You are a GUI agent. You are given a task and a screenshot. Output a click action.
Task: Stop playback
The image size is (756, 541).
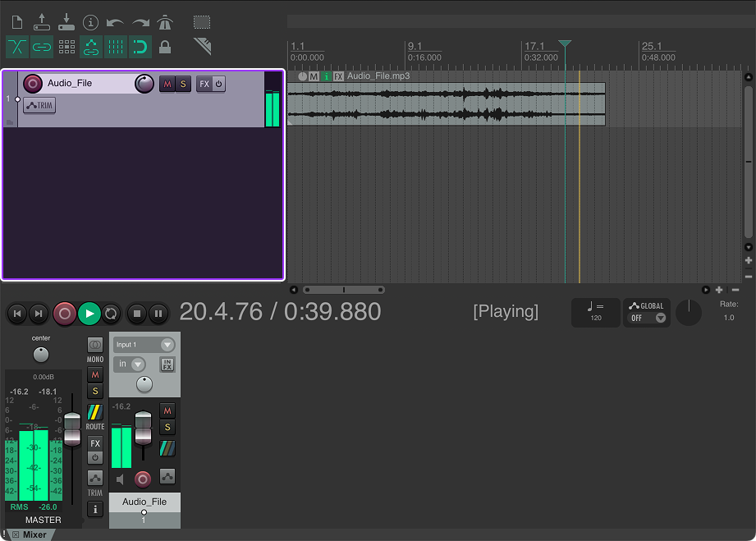137,314
